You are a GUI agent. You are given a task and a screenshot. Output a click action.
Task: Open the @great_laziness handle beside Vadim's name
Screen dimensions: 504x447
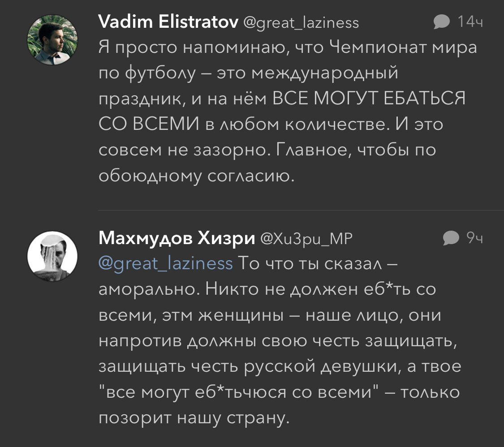coord(301,22)
